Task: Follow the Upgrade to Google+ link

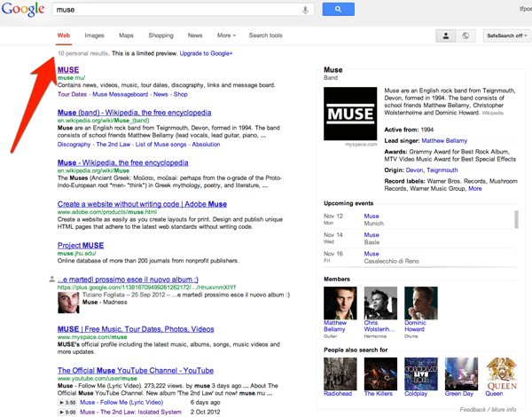Action: point(206,53)
